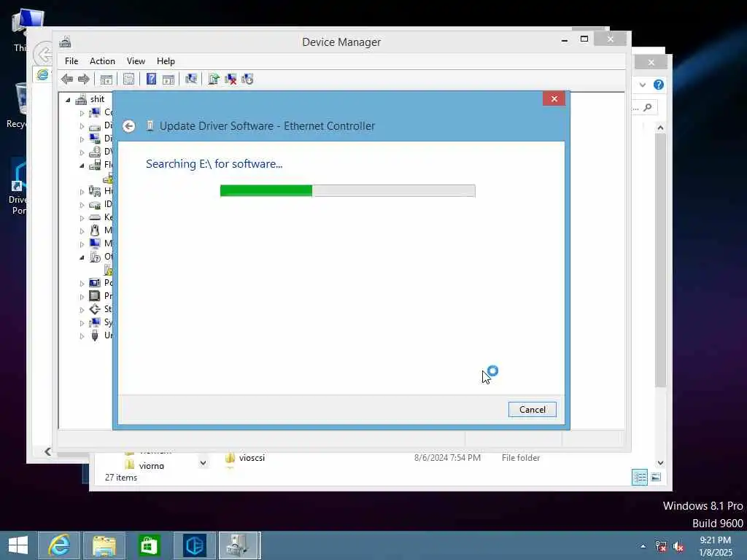The width and height of the screenshot is (747, 560).
Task: Click the Explorer search magnifier icon
Action: point(648,108)
